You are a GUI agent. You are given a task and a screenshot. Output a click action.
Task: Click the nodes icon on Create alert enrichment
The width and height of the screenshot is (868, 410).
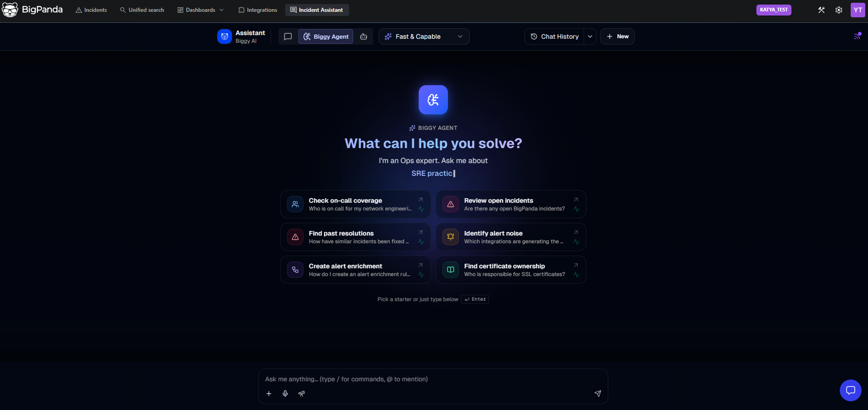(295, 270)
